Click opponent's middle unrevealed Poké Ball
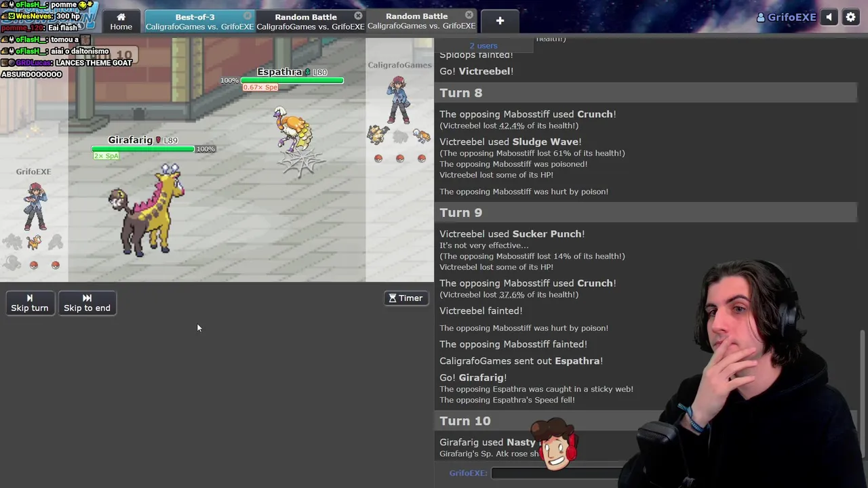Screen dimensions: 868x488 coord(400,159)
